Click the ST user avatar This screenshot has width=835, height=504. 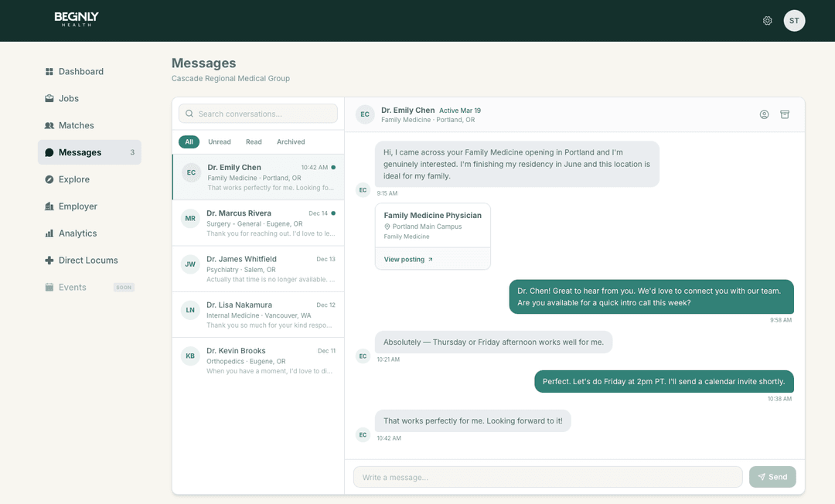794,21
